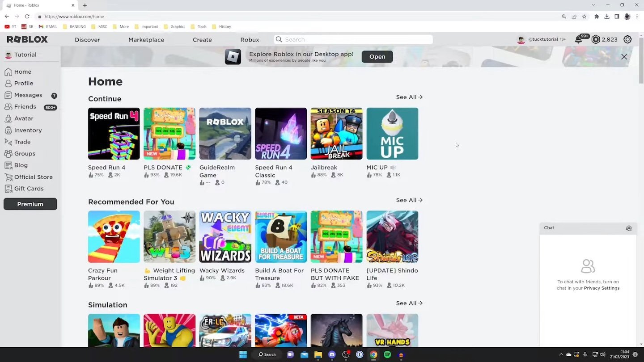The width and height of the screenshot is (644, 362).
Task: Open File Explorer from the taskbar
Action: [318, 354]
